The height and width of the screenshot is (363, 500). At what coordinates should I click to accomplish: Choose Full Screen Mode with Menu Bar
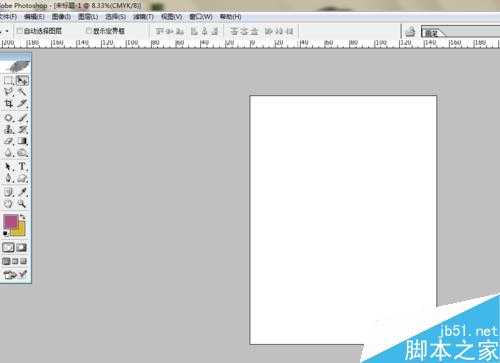(x=15, y=261)
